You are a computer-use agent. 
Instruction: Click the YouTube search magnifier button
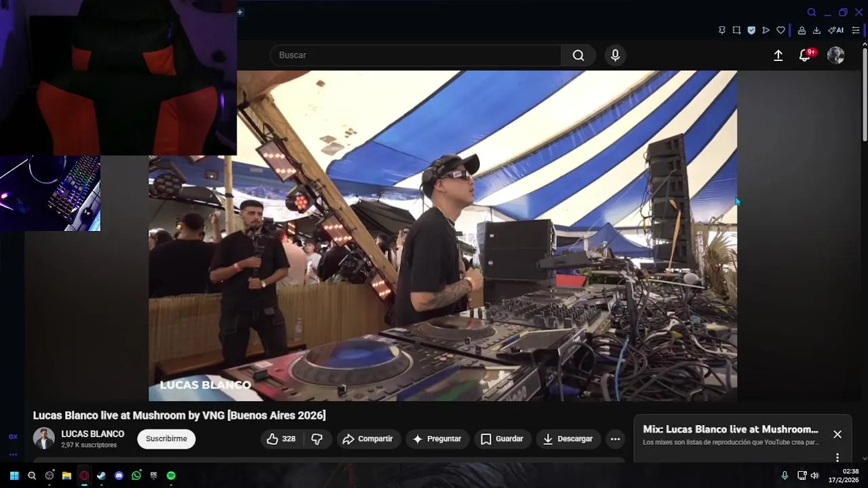(x=578, y=55)
